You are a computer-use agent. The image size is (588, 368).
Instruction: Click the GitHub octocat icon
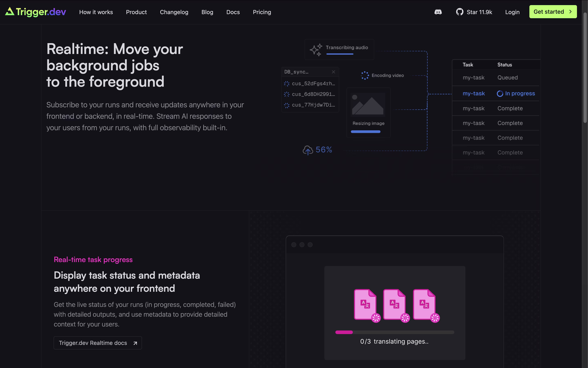pyautogui.click(x=459, y=12)
